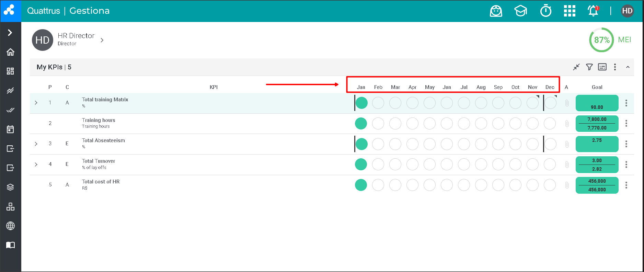The height and width of the screenshot is (272, 644).
Task: Click the shrink arrows icon in KPI header
Action: coord(576,67)
